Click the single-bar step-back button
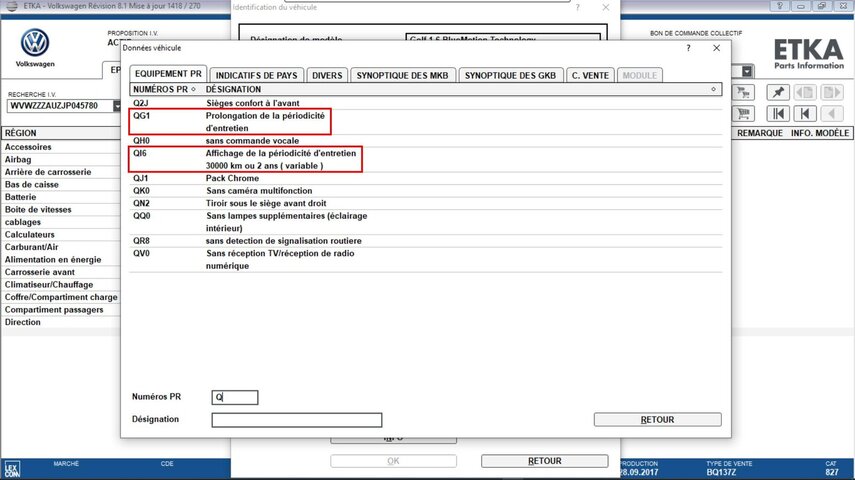855x480 pixels. [805, 113]
